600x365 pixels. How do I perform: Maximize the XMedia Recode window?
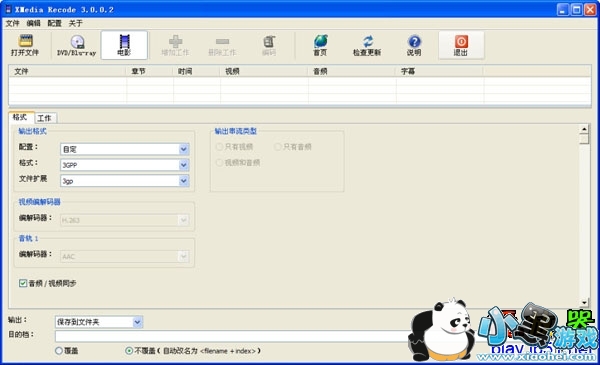point(576,10)
